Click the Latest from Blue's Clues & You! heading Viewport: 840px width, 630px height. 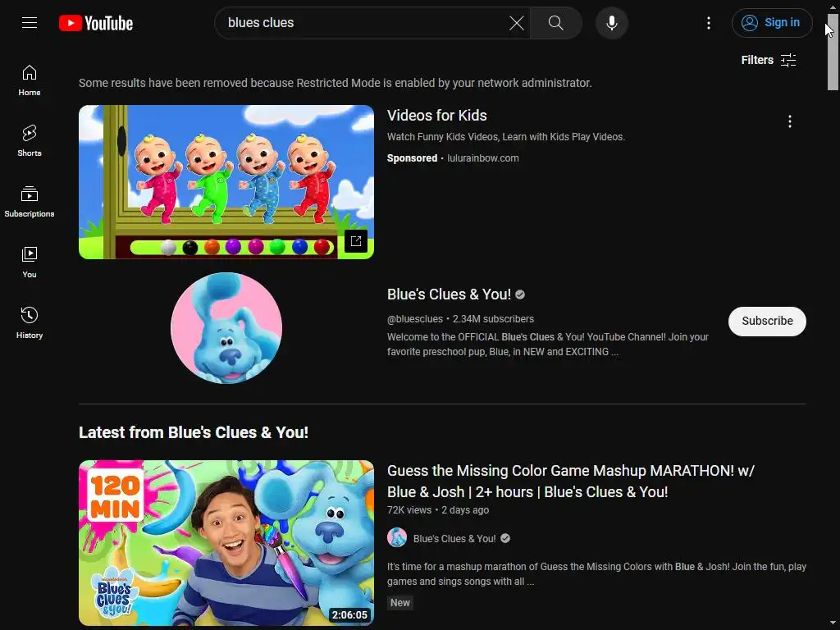[194, 433]
